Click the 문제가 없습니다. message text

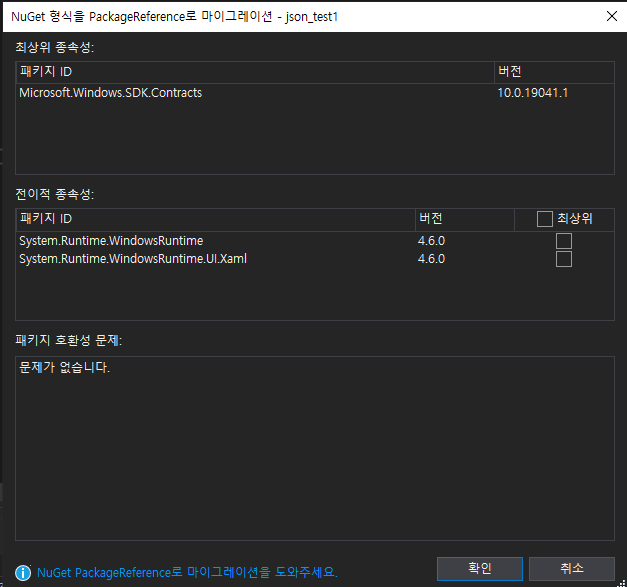64,367
